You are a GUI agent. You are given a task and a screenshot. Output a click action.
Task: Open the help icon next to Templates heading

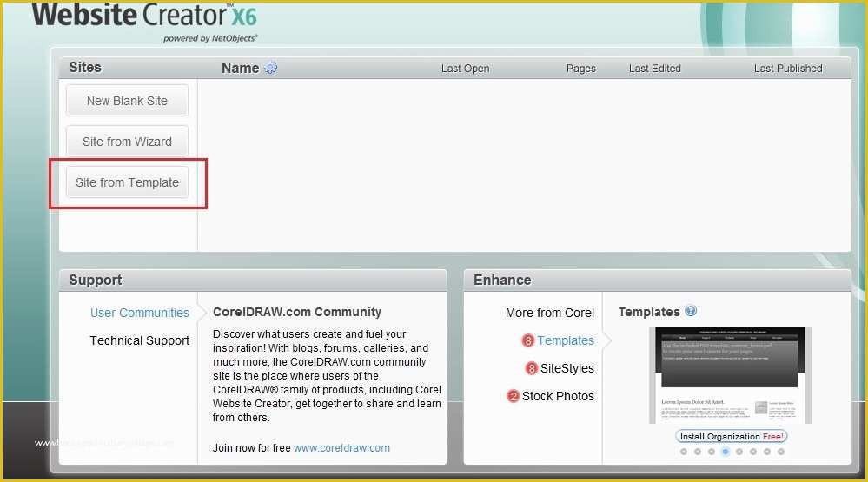[x=691, y=311]
